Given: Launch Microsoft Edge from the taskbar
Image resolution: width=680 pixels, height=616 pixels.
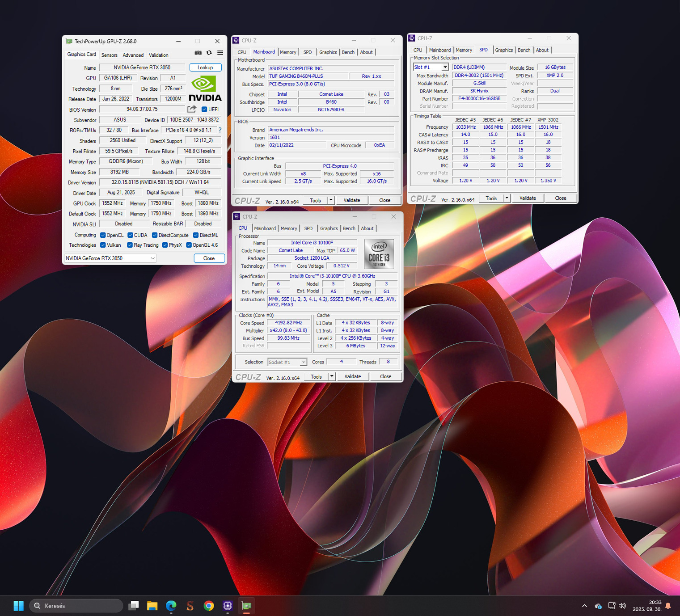Looking at the screenshot, I should click(x=171, y=606).
